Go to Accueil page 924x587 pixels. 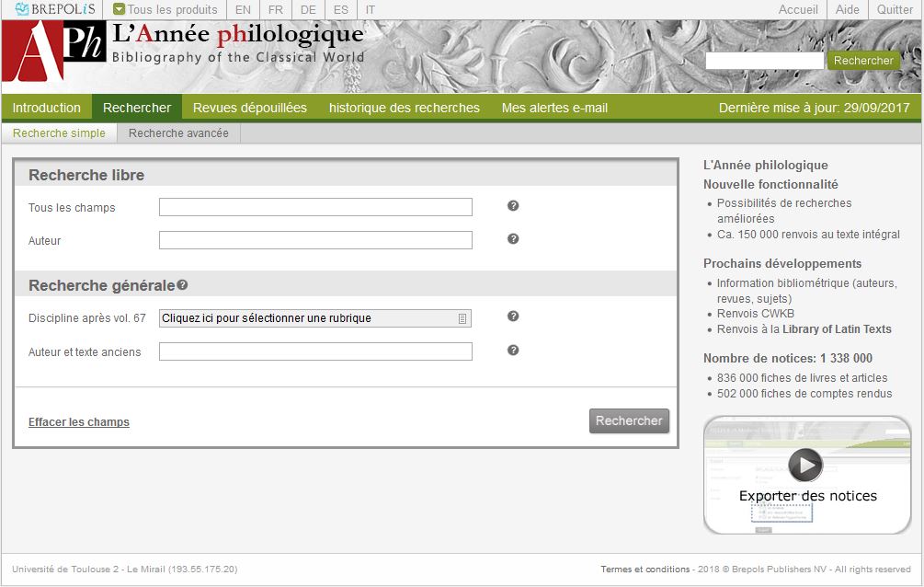pos(798,9)
